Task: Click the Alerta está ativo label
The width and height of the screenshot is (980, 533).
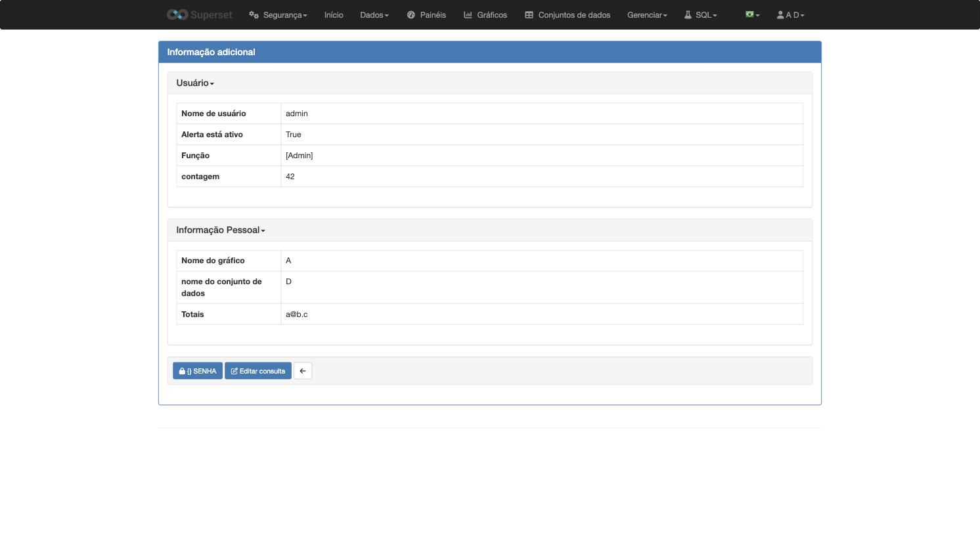Action: tap(212, 135)
